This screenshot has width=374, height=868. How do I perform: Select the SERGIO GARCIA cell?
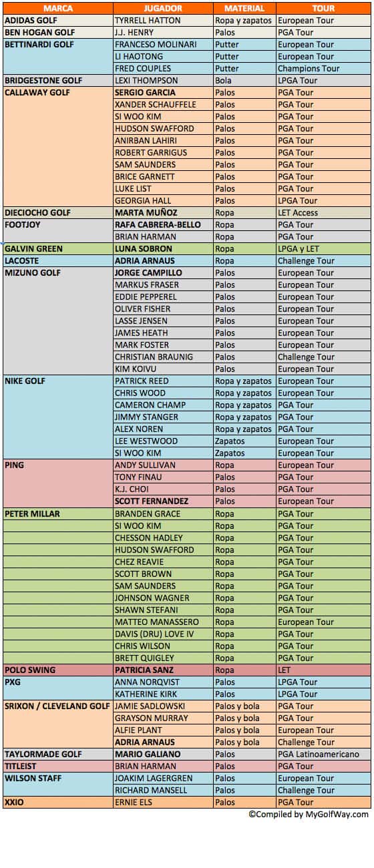(163, 93)
